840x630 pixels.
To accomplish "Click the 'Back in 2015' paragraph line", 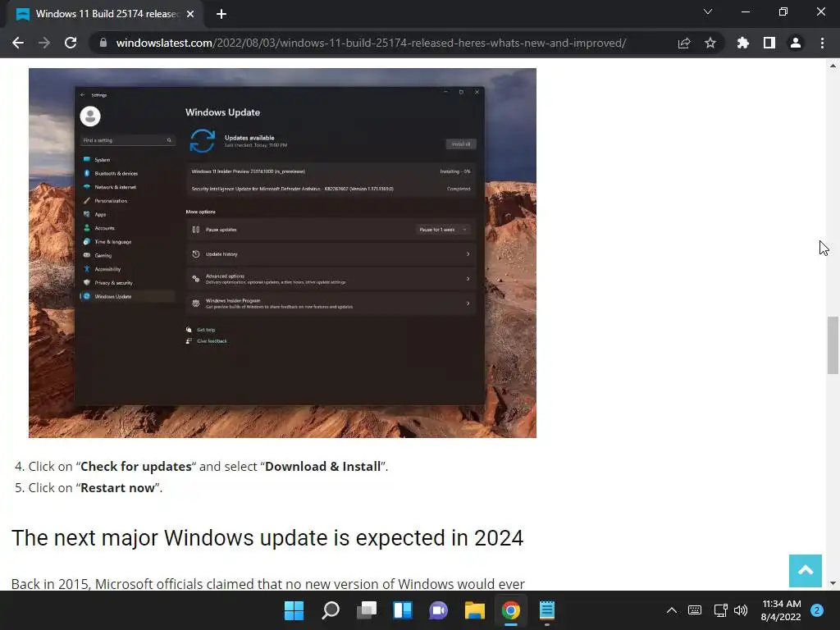I will coord(268,583).
